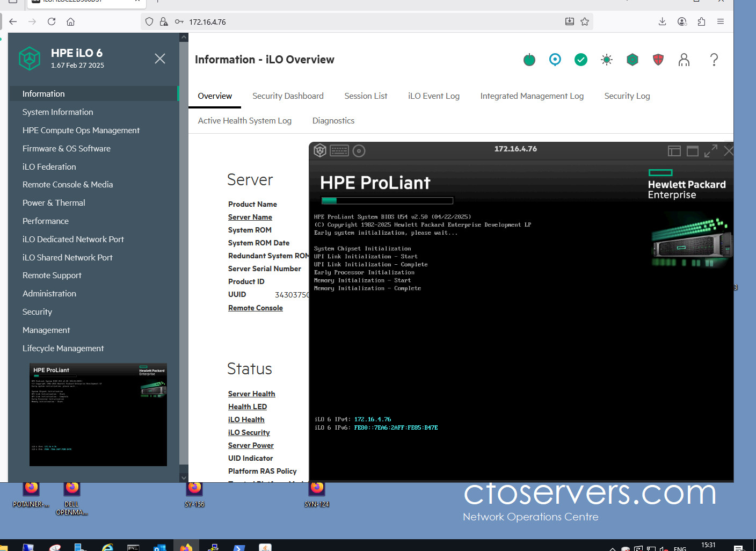Open the SY-156 desktop shortcut
The height and width of the screenshot is (551, 756).
pyautogui.click(x=194, y=495)
